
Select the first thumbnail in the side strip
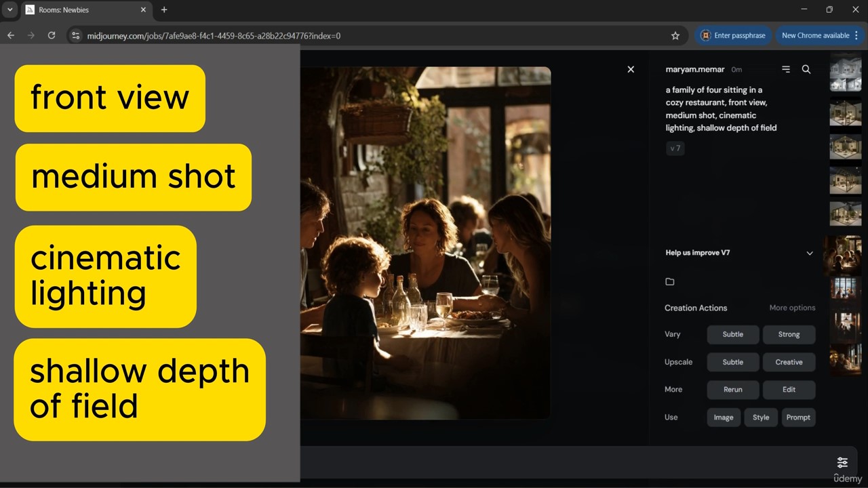point(846,73)
